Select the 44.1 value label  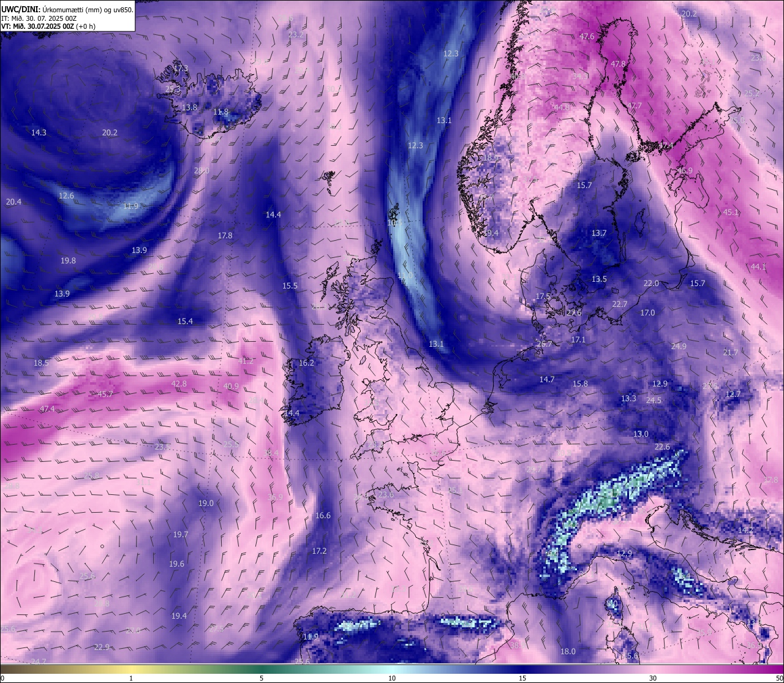758,267
